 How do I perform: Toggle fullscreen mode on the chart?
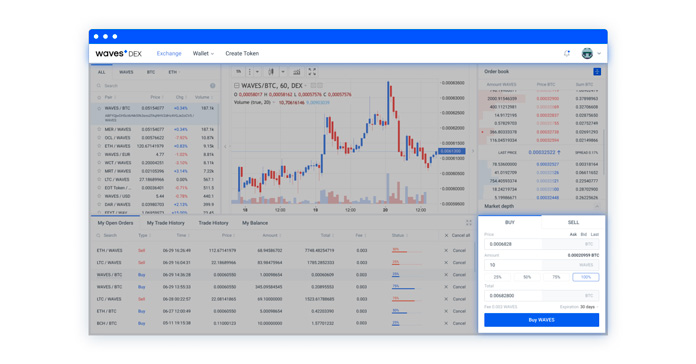[312, 71]
